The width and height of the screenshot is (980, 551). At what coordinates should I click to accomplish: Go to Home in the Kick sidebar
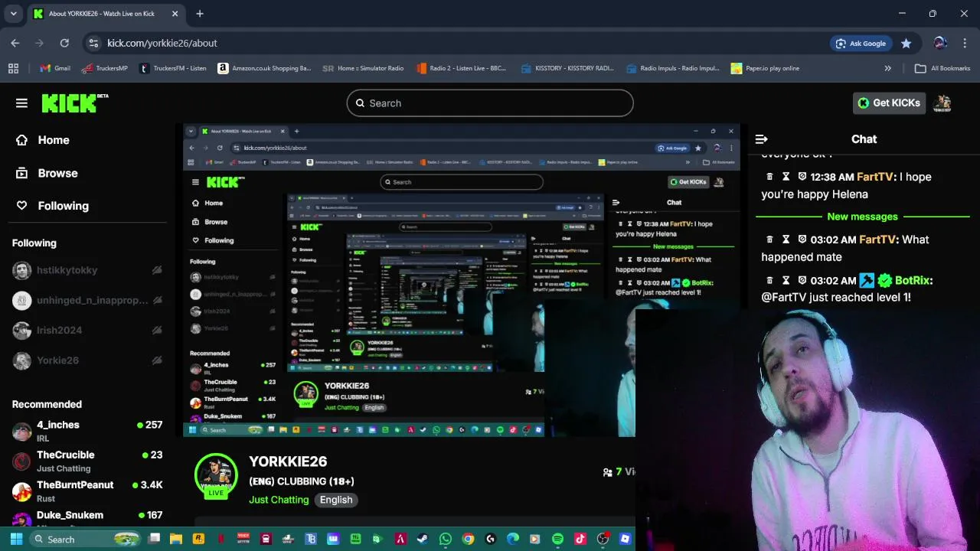tap(43, 140)
